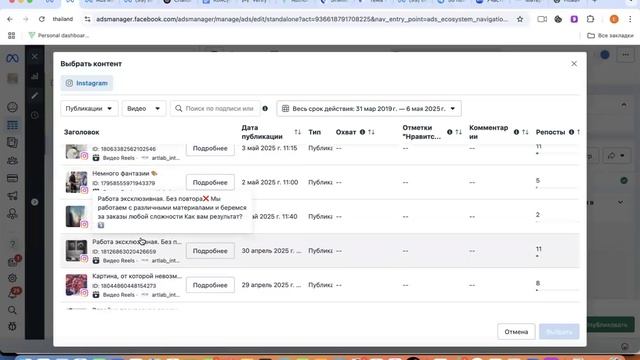Click the info icon beside Комментарии column

(516, 132)
